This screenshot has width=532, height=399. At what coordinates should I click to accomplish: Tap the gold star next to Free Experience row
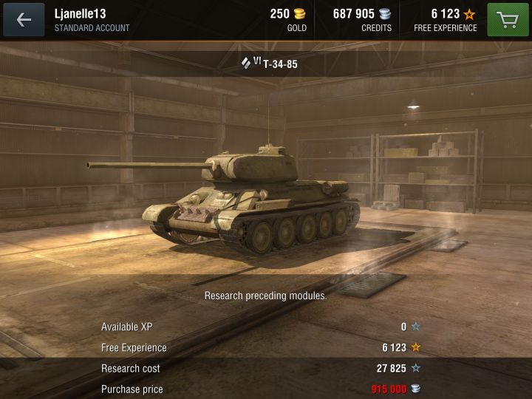(x=415, y=347)
